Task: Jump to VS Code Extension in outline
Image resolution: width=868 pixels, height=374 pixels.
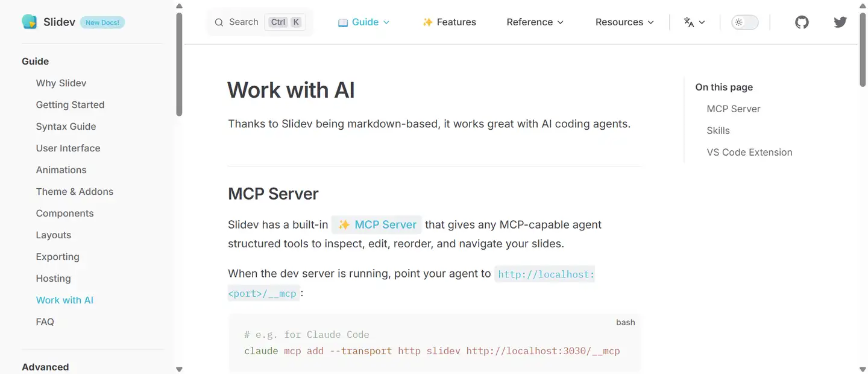Action: (749, 153)
